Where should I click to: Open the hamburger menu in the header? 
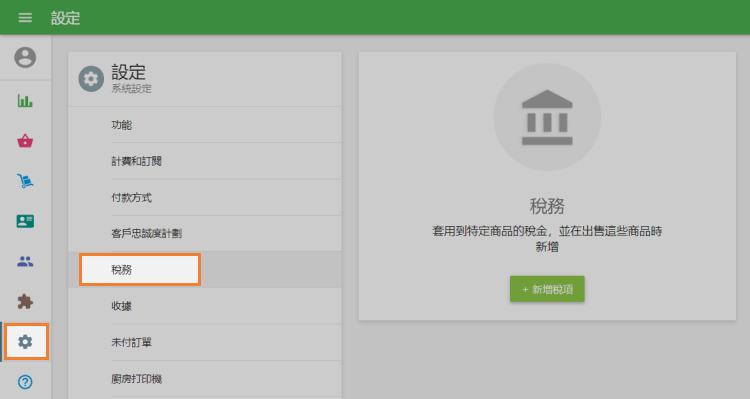25,18
